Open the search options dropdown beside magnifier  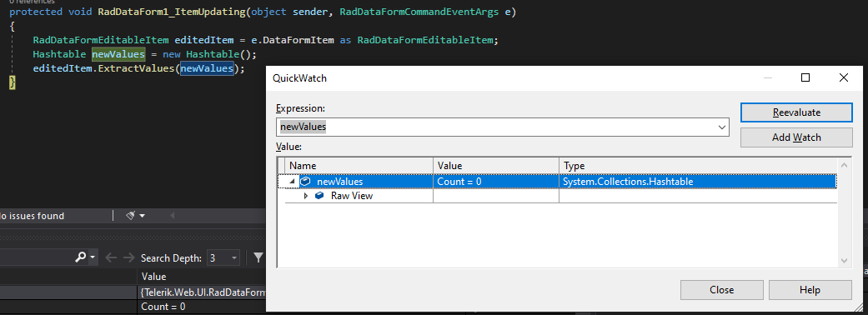coord(93,258)
